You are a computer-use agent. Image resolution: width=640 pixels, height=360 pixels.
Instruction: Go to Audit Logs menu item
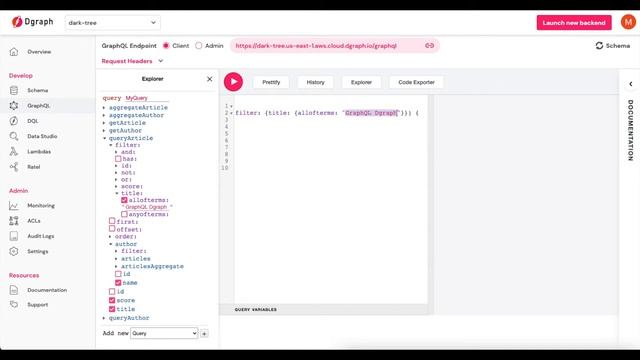point(41,236)
